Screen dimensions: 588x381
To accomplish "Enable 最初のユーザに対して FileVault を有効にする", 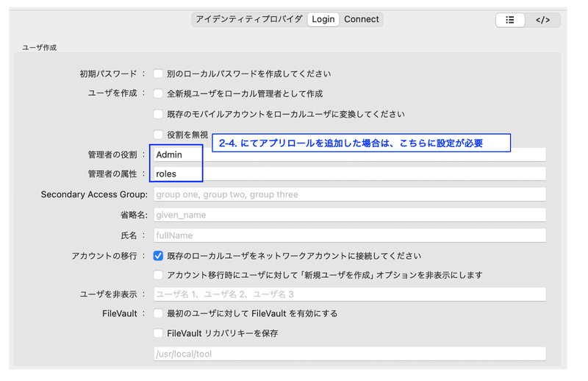I will coord(158,313).
